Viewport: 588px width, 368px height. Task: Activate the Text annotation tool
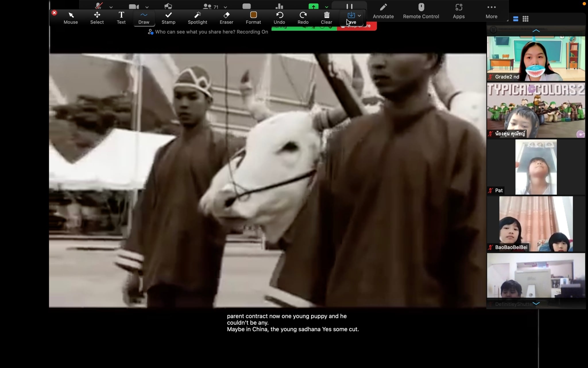[x=121, y=18]
